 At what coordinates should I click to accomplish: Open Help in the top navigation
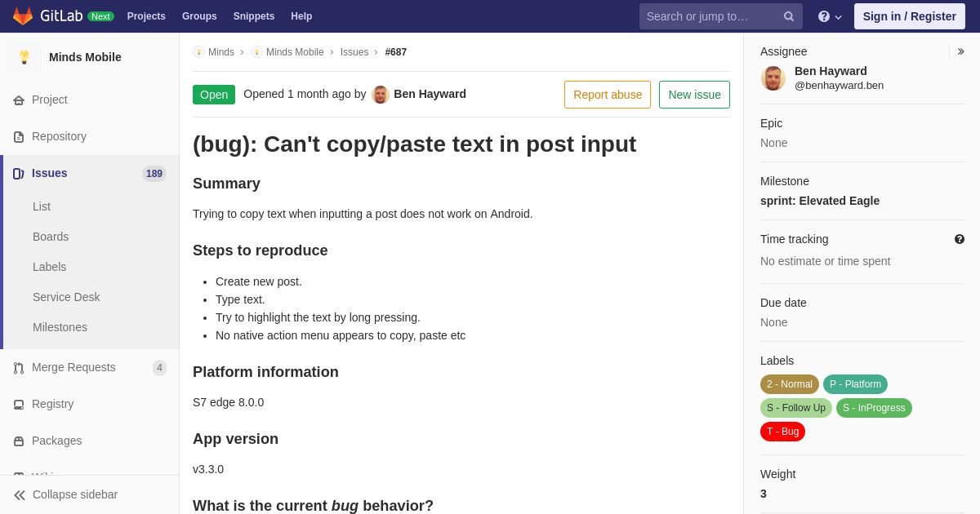[301, 16]
